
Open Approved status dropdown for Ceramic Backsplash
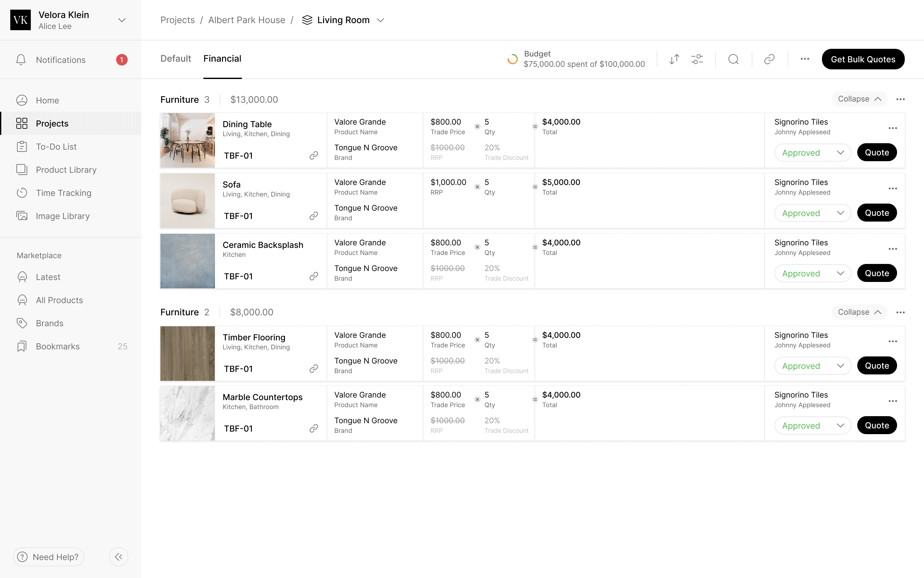pos(812,273)
